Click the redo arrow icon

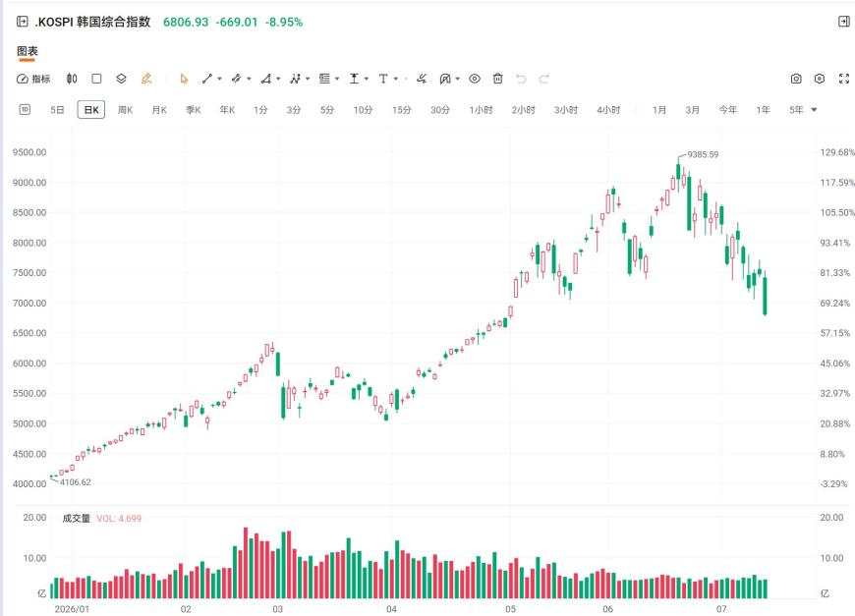coord(543,79)
